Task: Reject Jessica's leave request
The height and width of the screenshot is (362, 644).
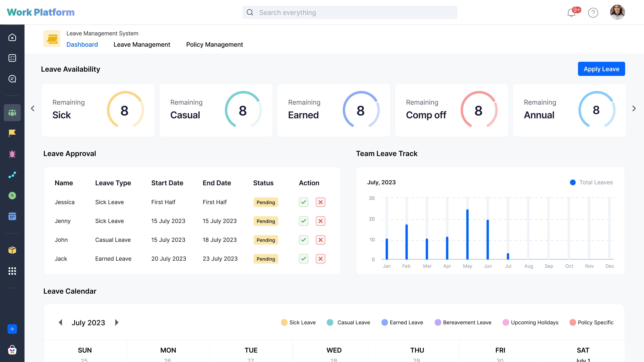Action: click(x=320, y=202)
